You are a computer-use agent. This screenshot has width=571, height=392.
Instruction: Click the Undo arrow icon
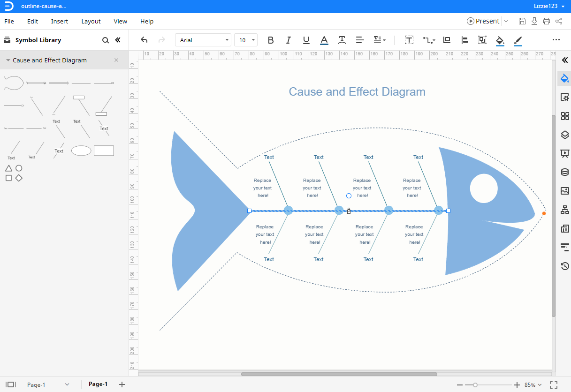pos(144,40)
